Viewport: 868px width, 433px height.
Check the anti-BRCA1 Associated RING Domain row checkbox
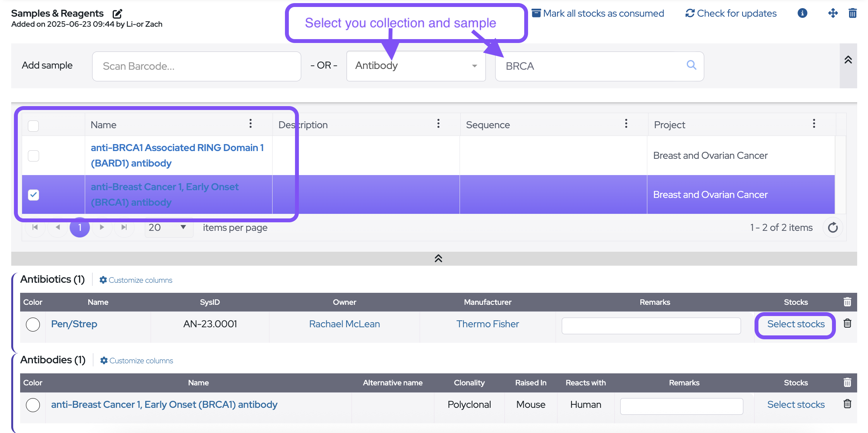[34, 156]
